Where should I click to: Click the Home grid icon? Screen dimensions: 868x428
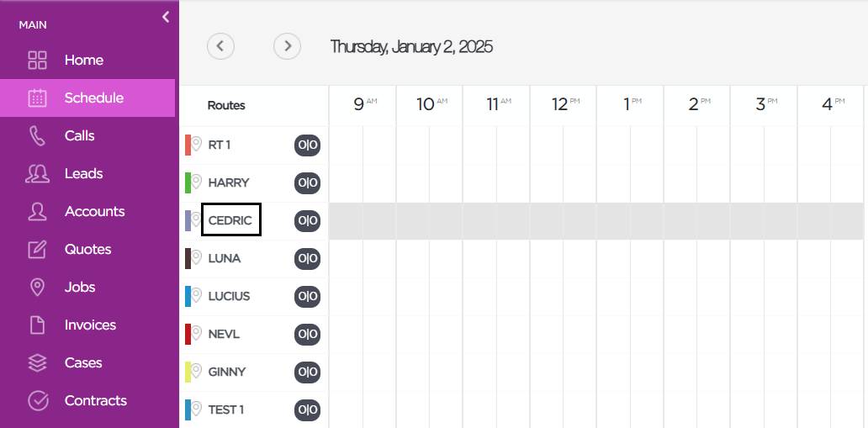37,60
